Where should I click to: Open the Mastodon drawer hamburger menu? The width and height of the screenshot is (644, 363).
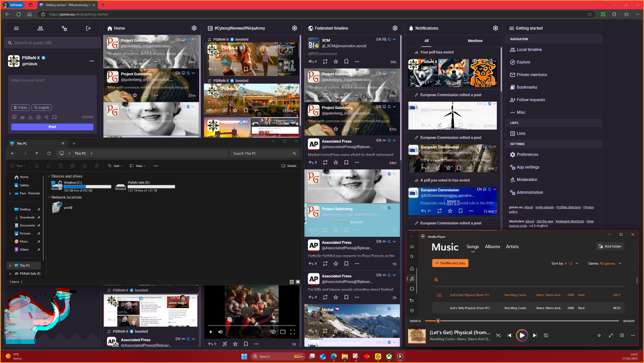(16, 29)
